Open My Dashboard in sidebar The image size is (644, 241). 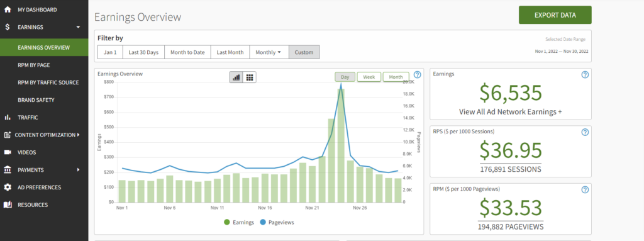37,9
